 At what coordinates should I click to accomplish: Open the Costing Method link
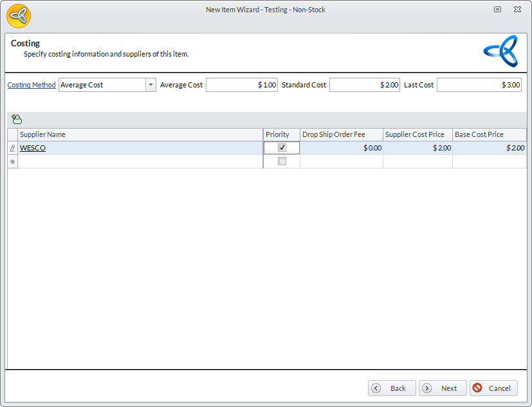click(32, 85)
